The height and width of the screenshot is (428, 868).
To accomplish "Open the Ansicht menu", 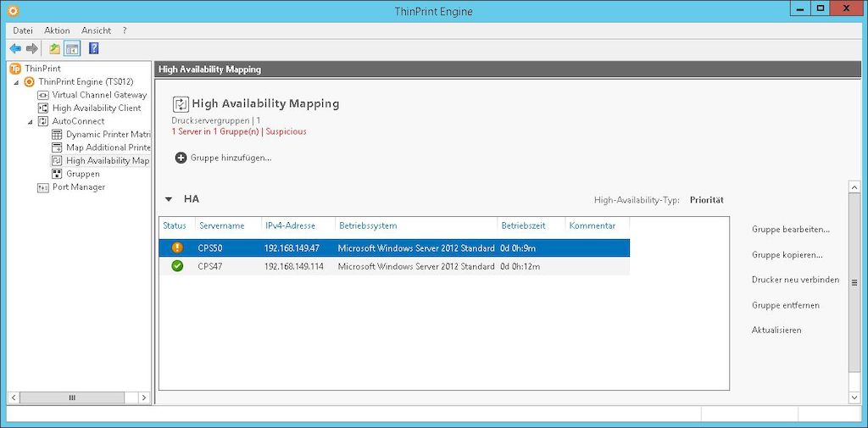I will point(97,31).
